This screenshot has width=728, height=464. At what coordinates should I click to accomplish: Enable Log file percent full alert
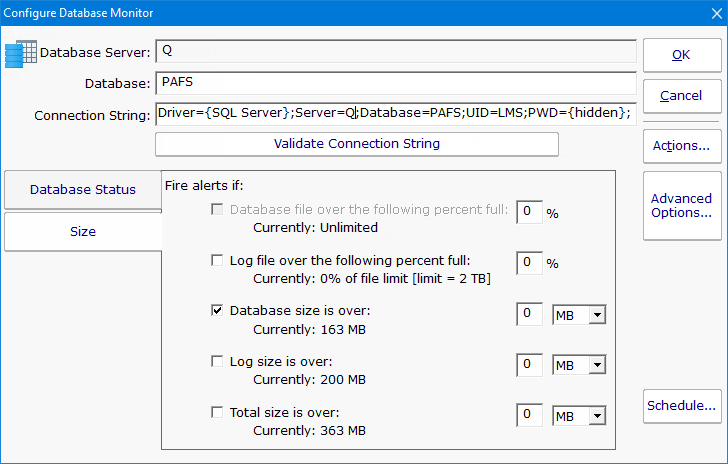click(x=217, y=261)
